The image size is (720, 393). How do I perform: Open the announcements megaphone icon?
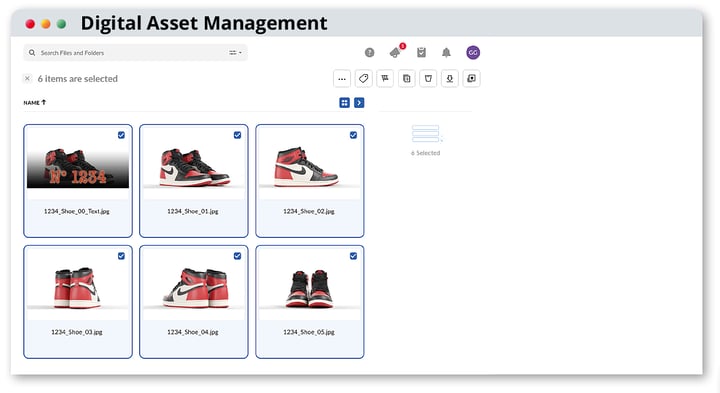coord(395,53)
